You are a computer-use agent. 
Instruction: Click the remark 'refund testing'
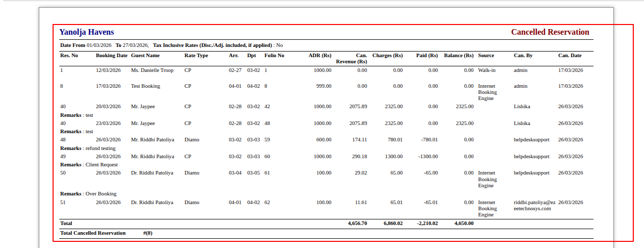101,148
